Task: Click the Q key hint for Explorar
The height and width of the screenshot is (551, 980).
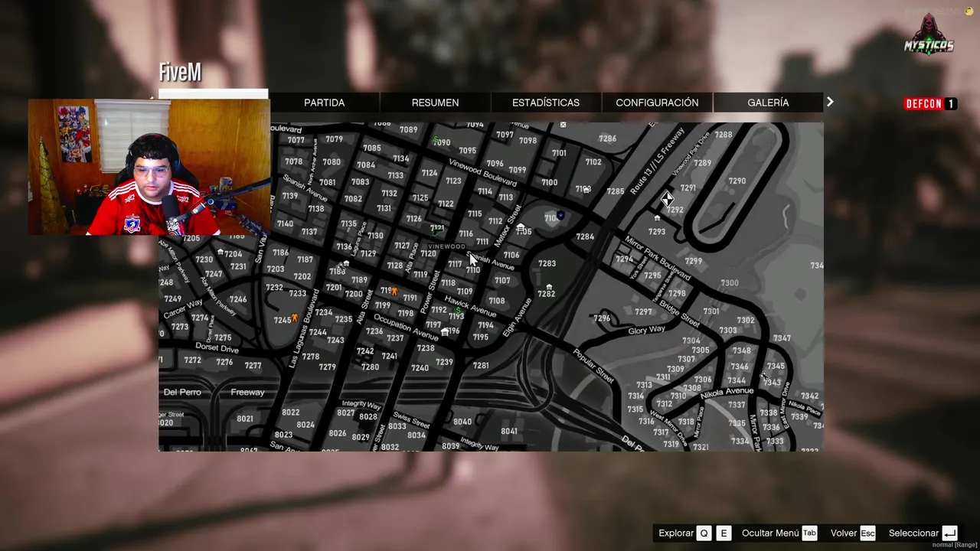Action: tap(704, 533)
